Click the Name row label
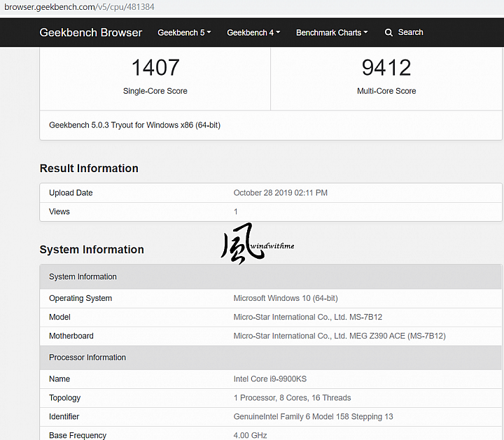Viewport: 504px width, 440px height. (x=59, y=379)
